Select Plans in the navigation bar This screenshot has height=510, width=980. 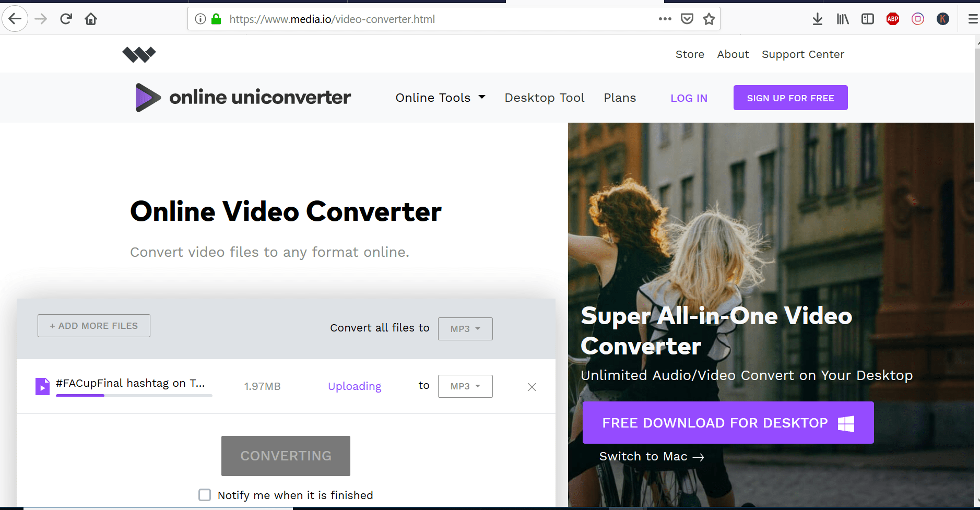[619, 97]
